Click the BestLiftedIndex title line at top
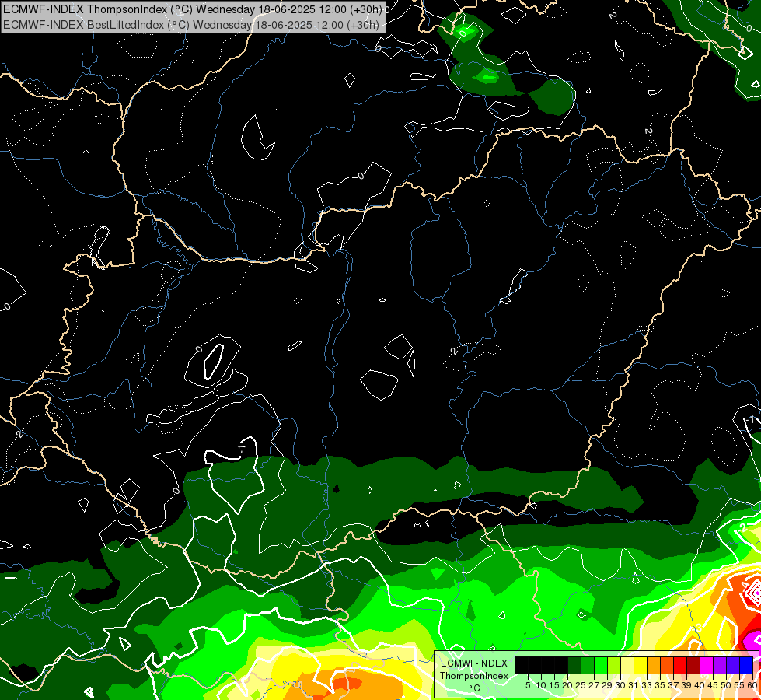 (191, 25)
